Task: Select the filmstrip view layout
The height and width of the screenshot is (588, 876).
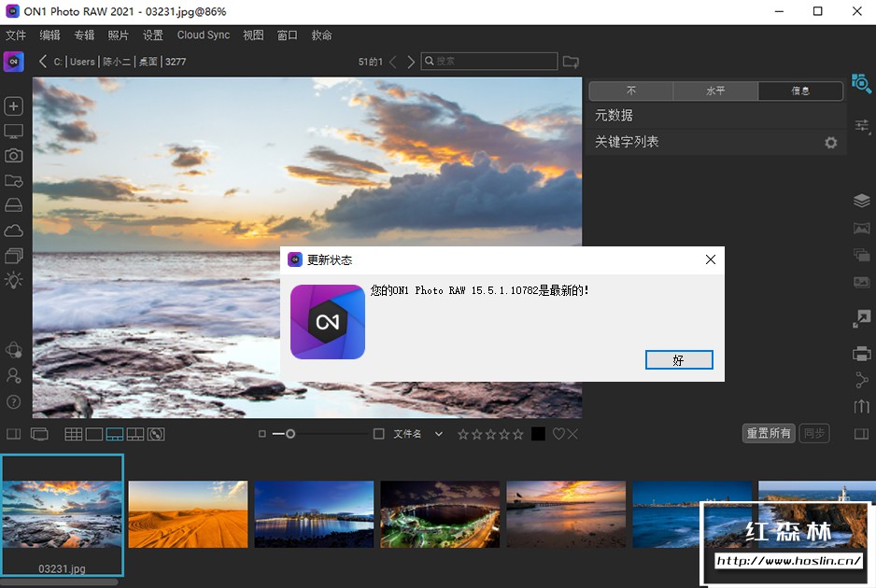Action: 115,434
